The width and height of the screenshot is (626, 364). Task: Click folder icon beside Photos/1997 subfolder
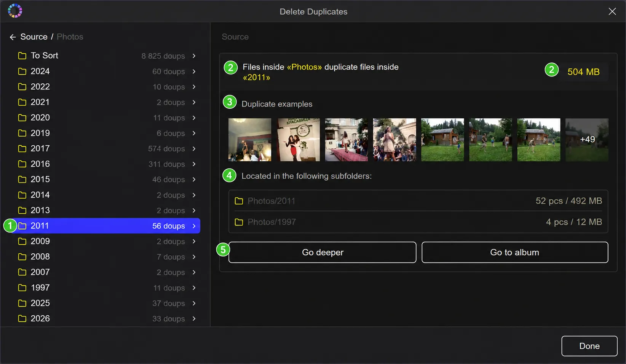coord(239,222)
